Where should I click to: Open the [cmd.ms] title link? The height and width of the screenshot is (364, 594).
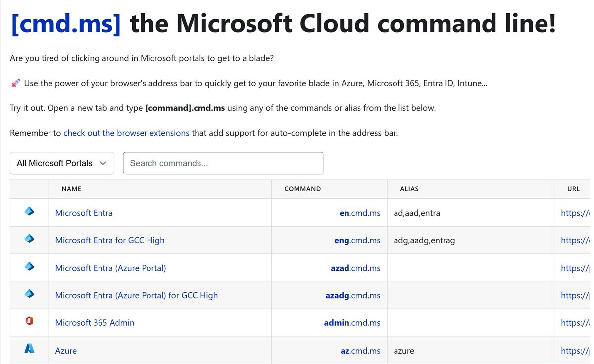click(65, 24)
